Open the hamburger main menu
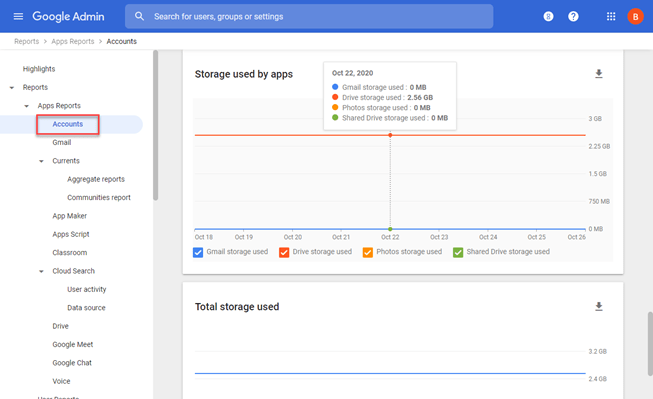Screen dimensions: 653x399 (x=18, y=16)
